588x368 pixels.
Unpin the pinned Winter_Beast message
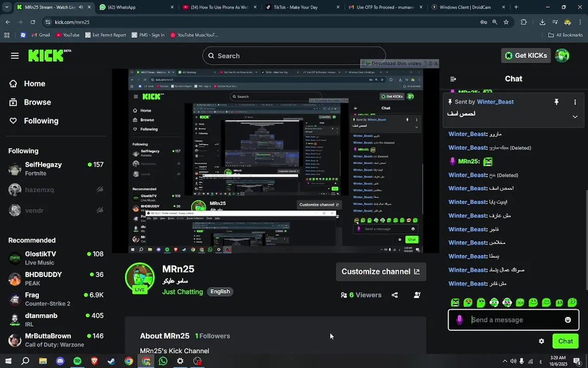[x=556, y=102]
